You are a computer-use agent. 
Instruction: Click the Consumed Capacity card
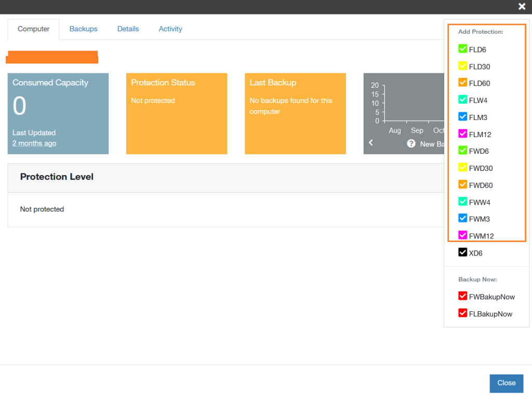[x=58, y=114]
